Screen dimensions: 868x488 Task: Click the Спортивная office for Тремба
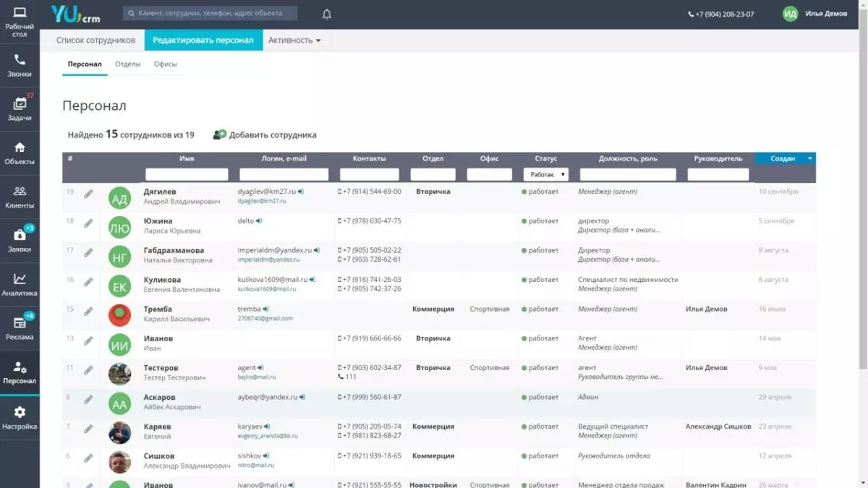tap(490, 309)
